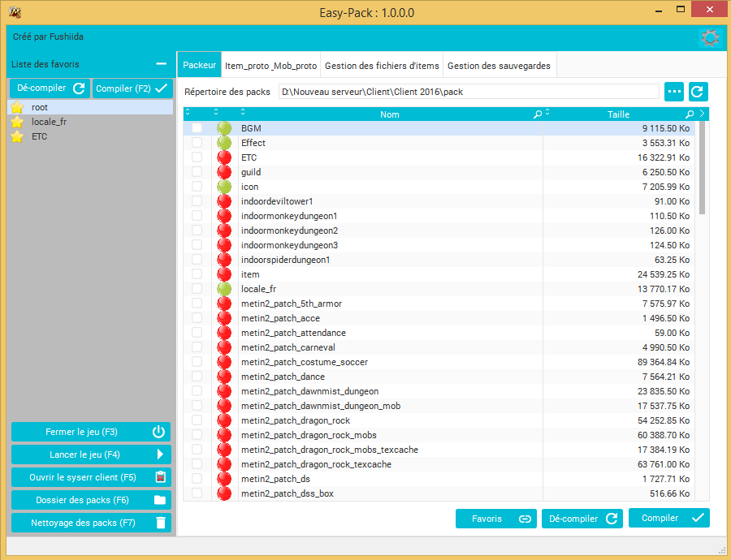The width and height of the screenshot is (731, 560).
Task: Check the box for the ETC pack row
Action: click(x=197, y=157)
